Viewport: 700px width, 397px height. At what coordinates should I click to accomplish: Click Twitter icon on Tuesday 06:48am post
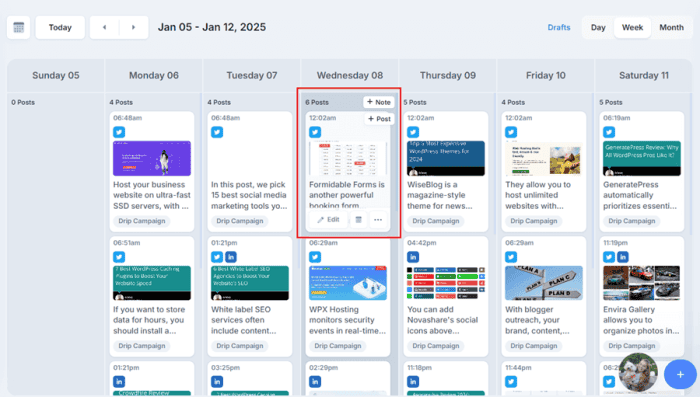point(217,132)
